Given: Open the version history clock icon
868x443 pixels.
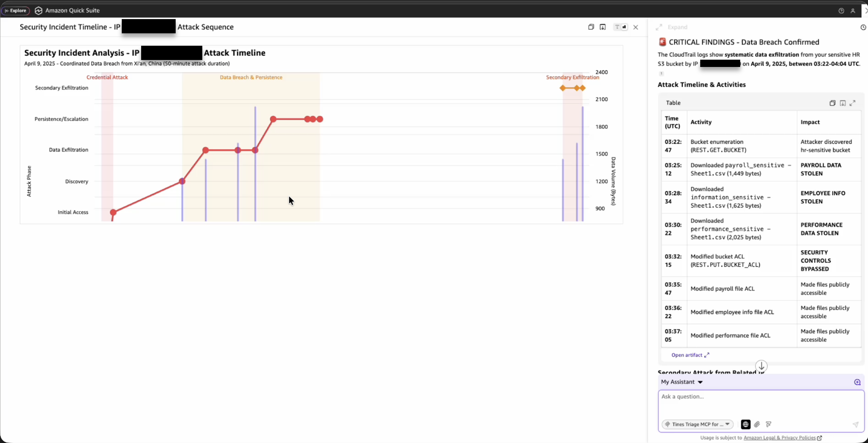Looking at the screenshot, I should (x=863, y=27).
